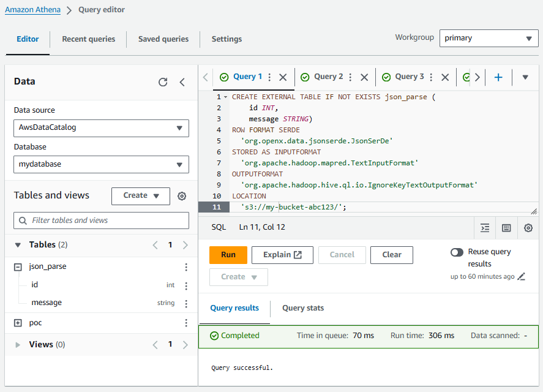Switch to the Saved queries tab
The width and height of the screenshot is (543, 392).
pos(163,39)
